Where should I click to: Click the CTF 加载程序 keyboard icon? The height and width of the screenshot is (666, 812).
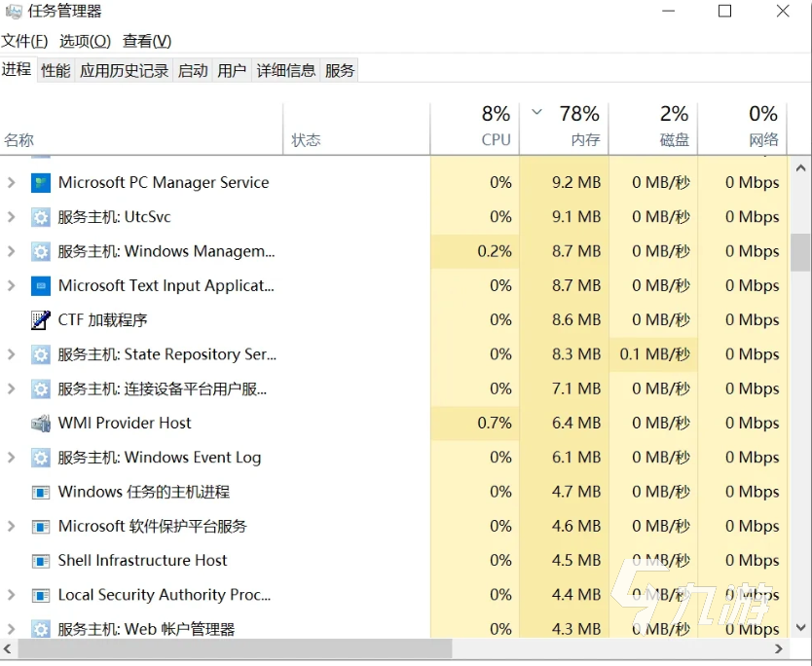tap(40, 319)
